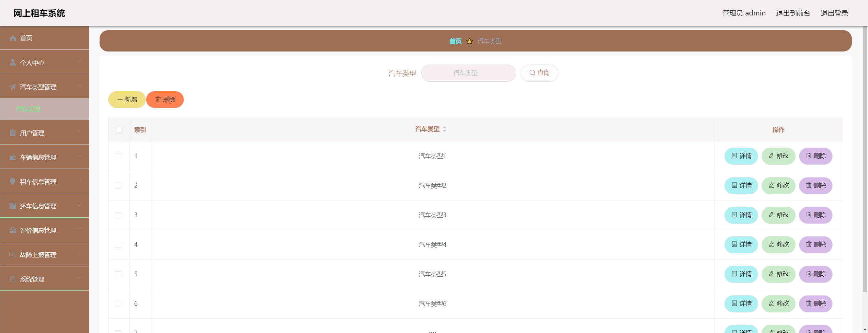Click the icon beside 系统管理
This screenshot has height=333, width=868.
13,279
